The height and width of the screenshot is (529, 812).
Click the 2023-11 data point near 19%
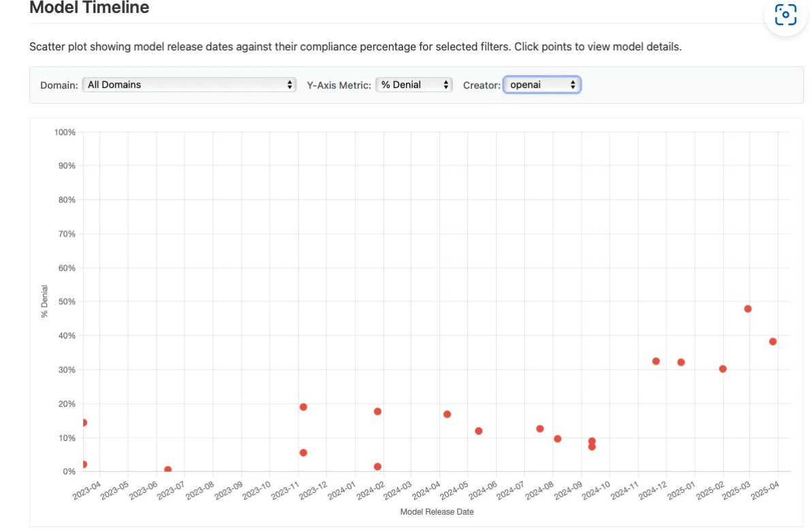303,407
